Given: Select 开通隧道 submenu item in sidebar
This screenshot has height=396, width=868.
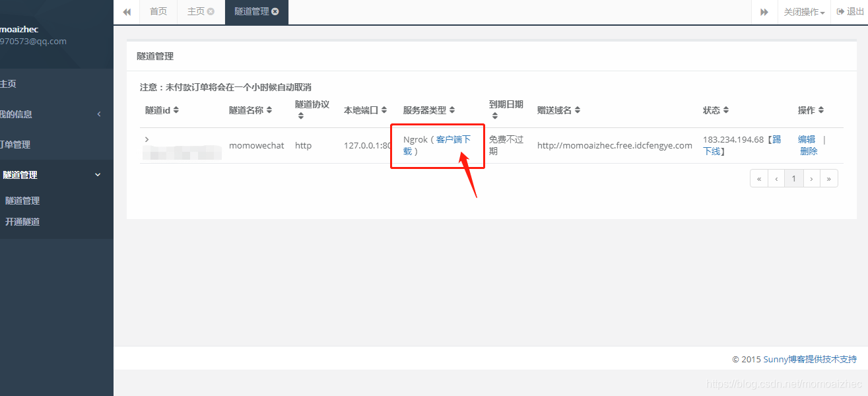Looking at the screenshot, I should pos(22,222).
